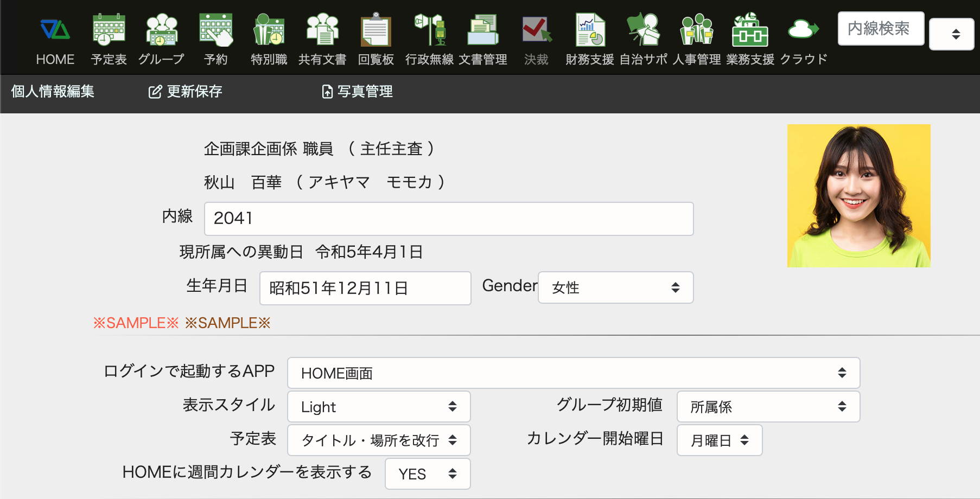Open the 回覧板 clipboard icon
The image size is (980, 499).
point(376,31)
